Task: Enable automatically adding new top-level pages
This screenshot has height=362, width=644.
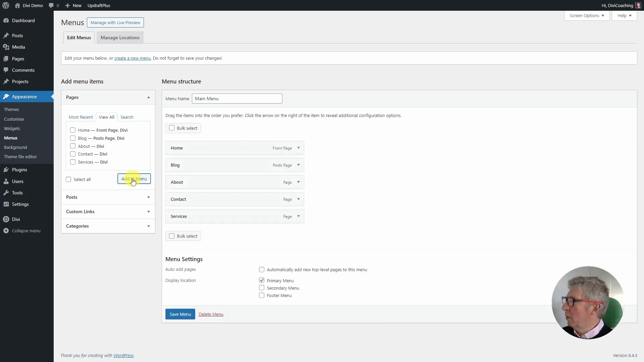Action: (x=262, y=269)
